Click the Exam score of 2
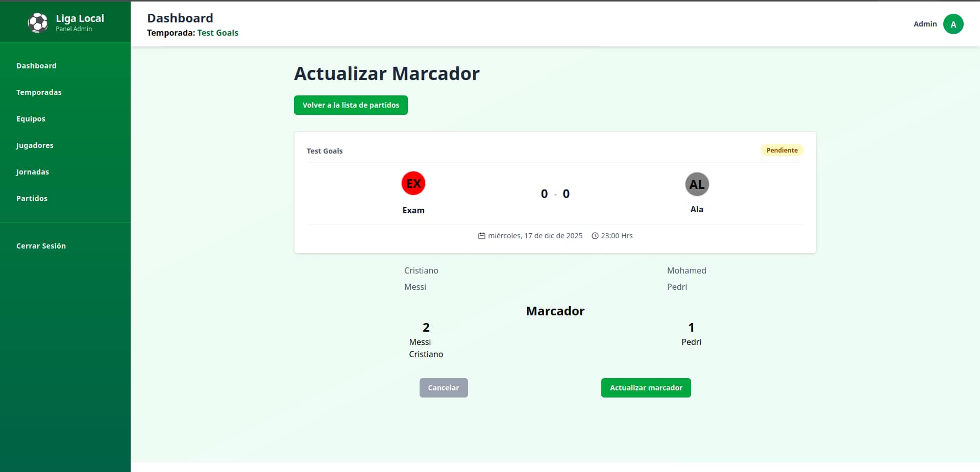Image resolution: width=980 pixels, height=472 pixels. [x=426, y=327]
